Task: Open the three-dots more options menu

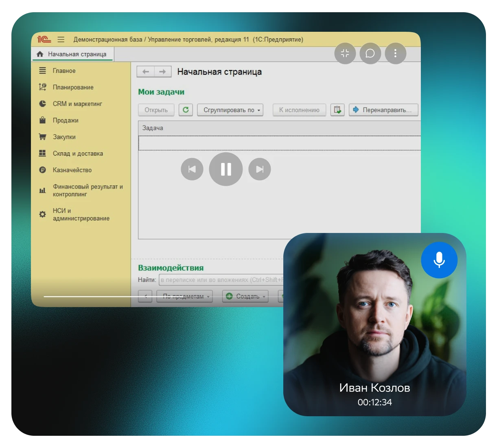Action: [395, 53]
